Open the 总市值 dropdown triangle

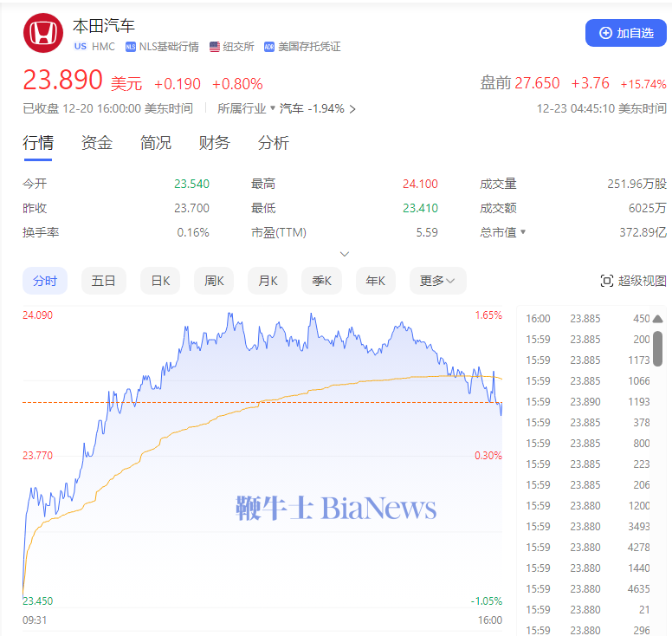coord(523,232)
